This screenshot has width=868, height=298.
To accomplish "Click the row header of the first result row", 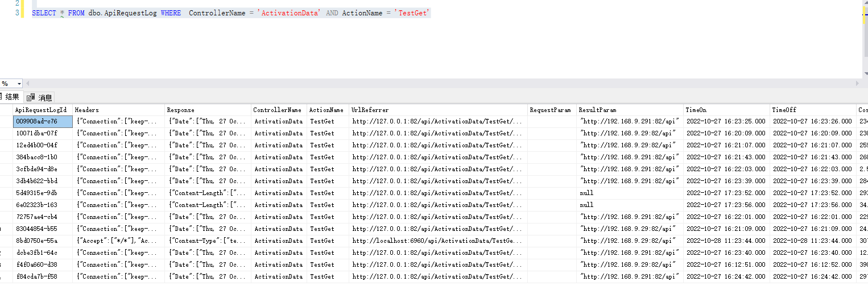I will pos(6,121).
